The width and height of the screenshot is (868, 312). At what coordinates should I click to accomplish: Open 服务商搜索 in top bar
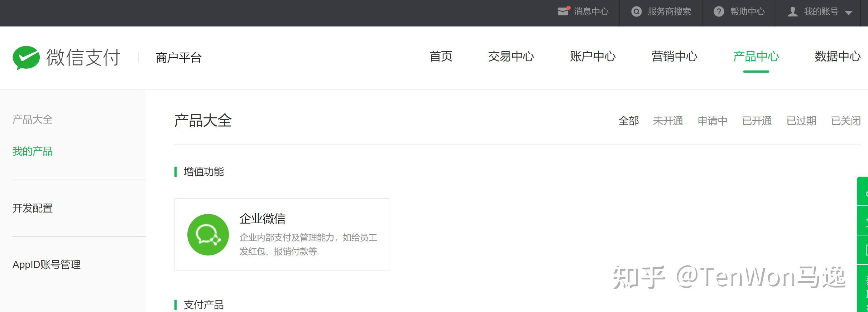point(669,12)
